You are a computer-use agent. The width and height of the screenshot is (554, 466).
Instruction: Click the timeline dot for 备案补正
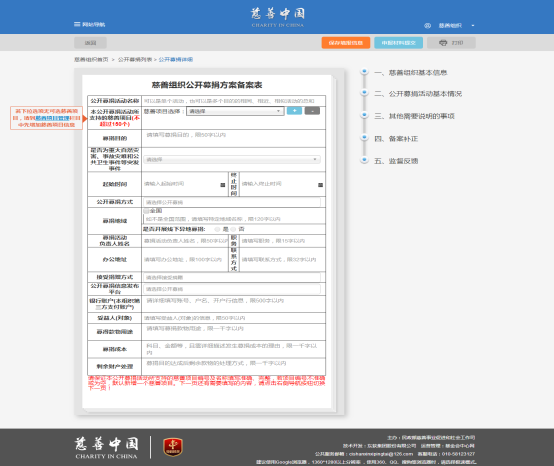coord(364,138)
